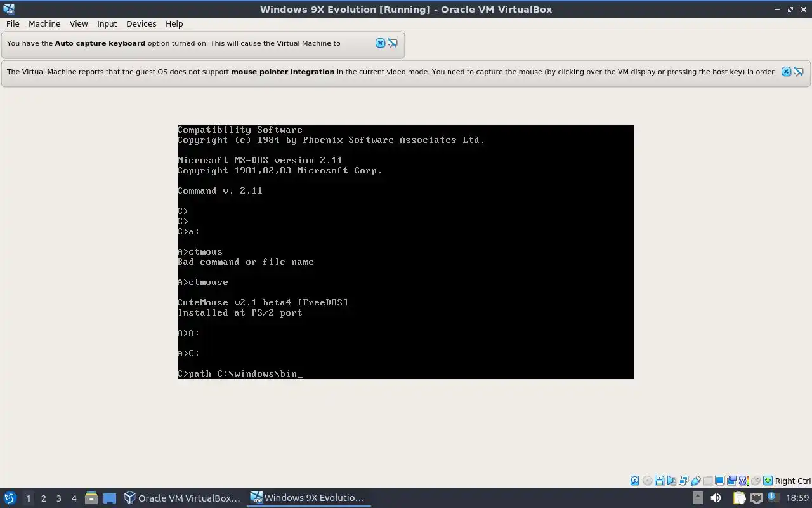812x508 pixels.
Task: Click the USB devices status icon
Action: click(696, 481)
